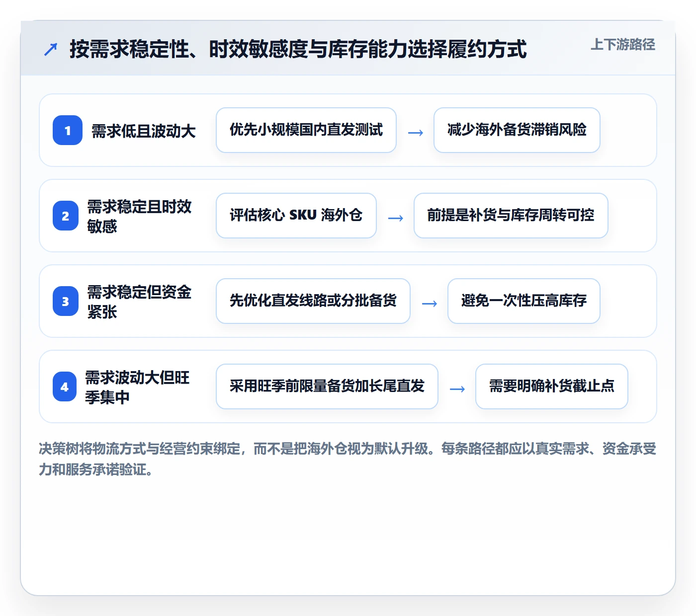Viewport: 696px width, 616px height.
Task: Click the 评估核心 SKU 海外仓 box
Action: (x=296, y=216)
